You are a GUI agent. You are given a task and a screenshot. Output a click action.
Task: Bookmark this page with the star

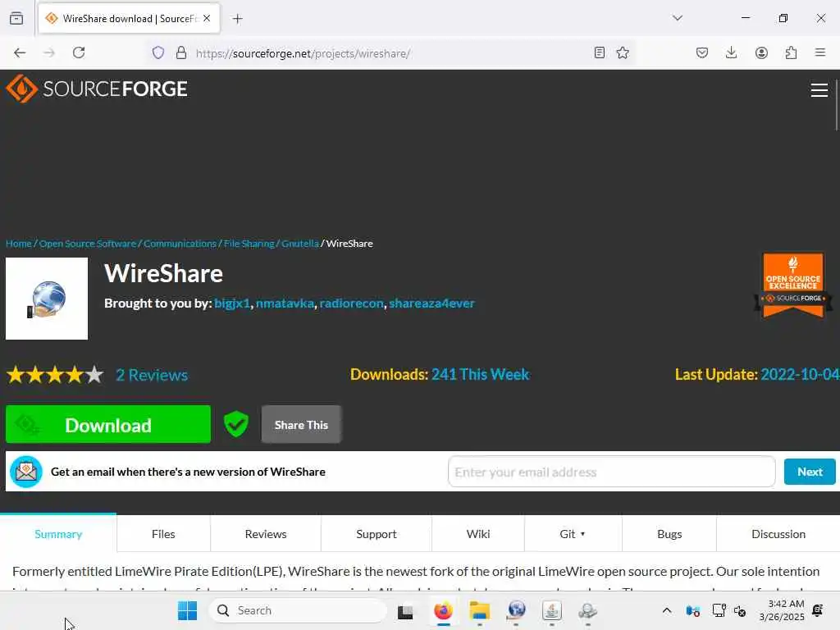(623, 52)
